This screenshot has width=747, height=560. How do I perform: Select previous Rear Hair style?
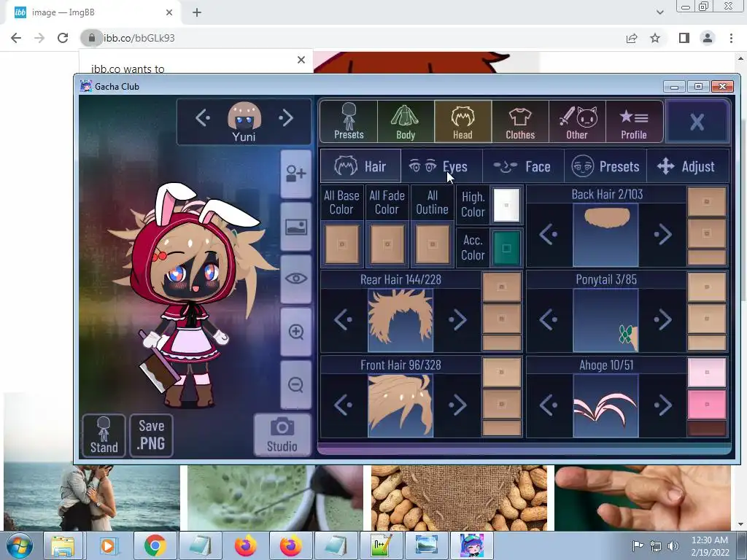point(344,320)
